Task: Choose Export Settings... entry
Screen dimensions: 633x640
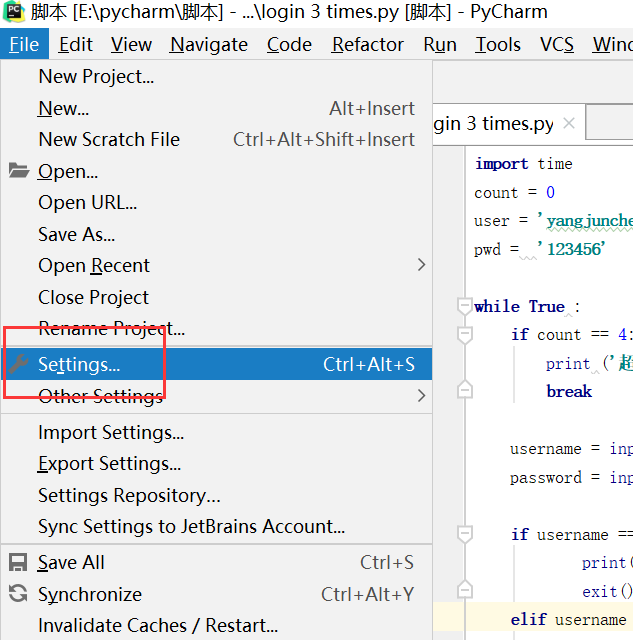Action: tap(216, 464)
